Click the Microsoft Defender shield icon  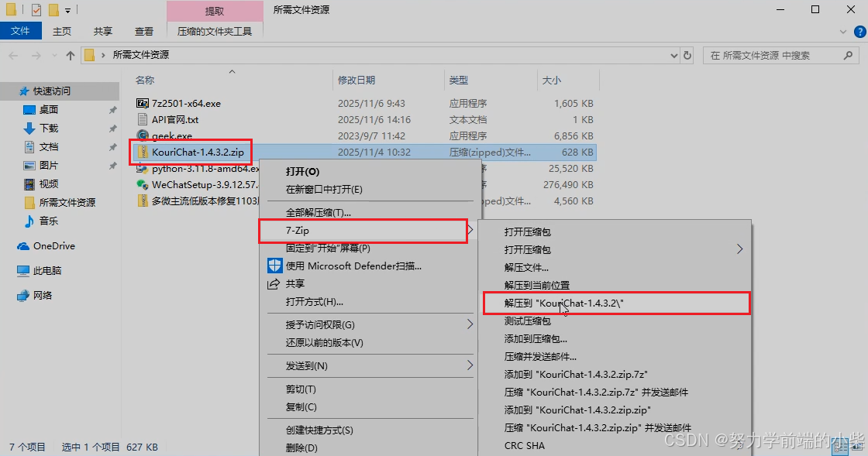point(274,266)
